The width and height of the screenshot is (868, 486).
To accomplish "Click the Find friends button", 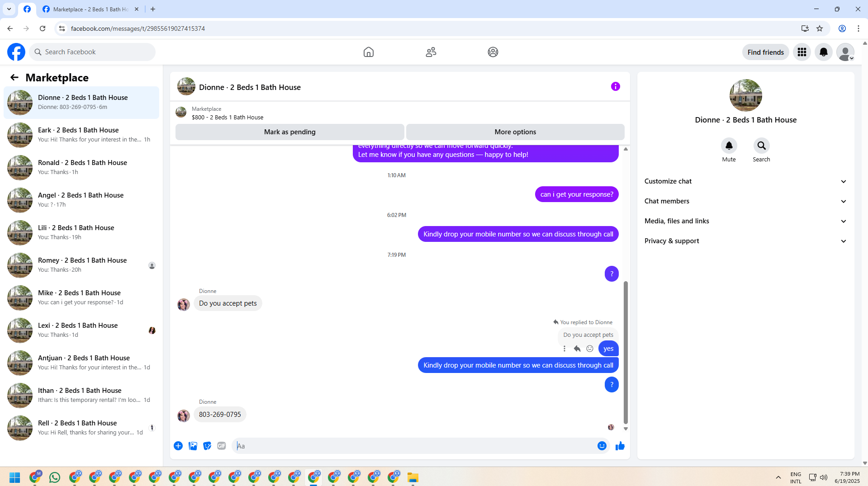I will [x=766, y=52].
